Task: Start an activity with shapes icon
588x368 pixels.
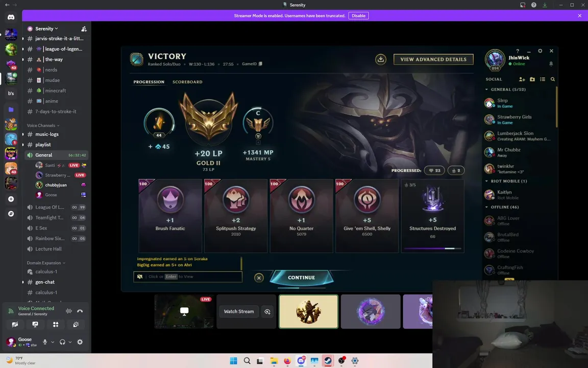Action: (56, 325)
